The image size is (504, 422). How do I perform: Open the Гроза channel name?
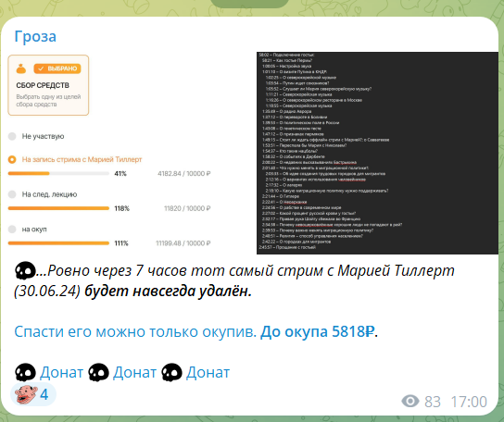(x=35, y=36)
